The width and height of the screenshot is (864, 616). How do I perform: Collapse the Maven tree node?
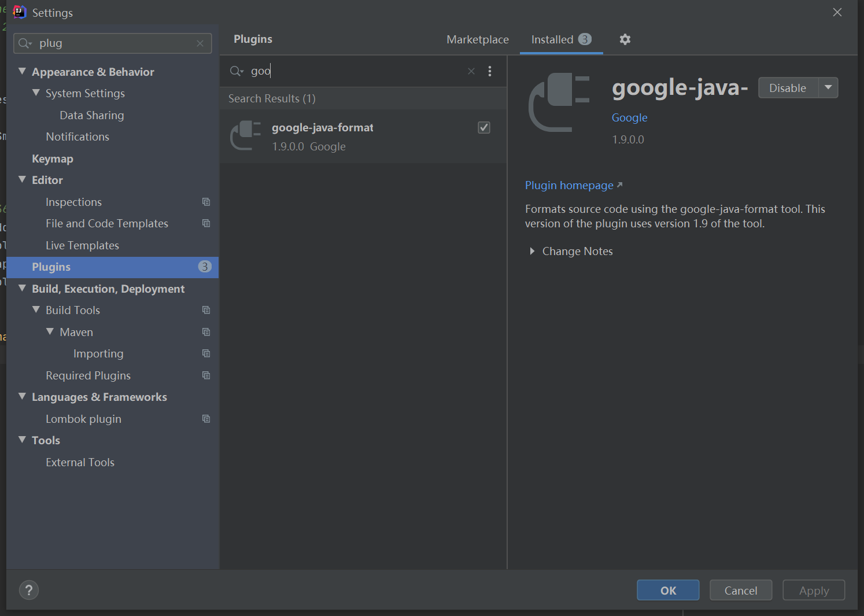[x=50, y=331]
